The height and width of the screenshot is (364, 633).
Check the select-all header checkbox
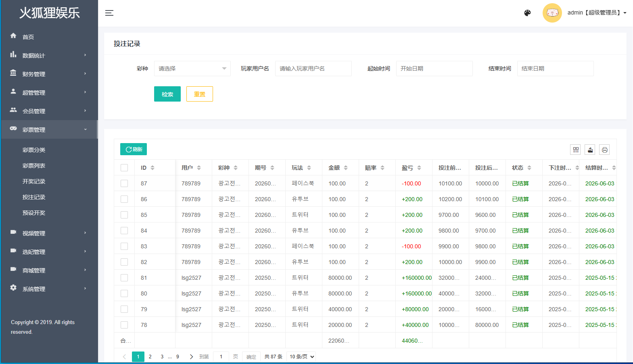click(124, 168)
